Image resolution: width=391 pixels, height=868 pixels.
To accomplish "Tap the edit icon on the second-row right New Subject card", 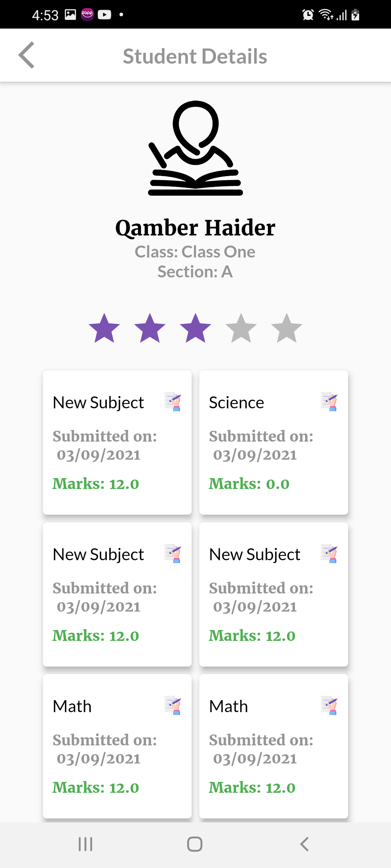I will coord(329,554).
